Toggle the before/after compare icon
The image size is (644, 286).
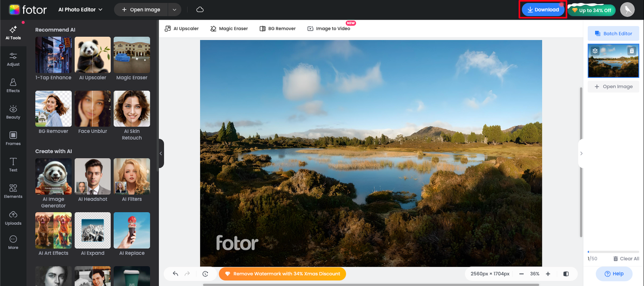point(566,274)
